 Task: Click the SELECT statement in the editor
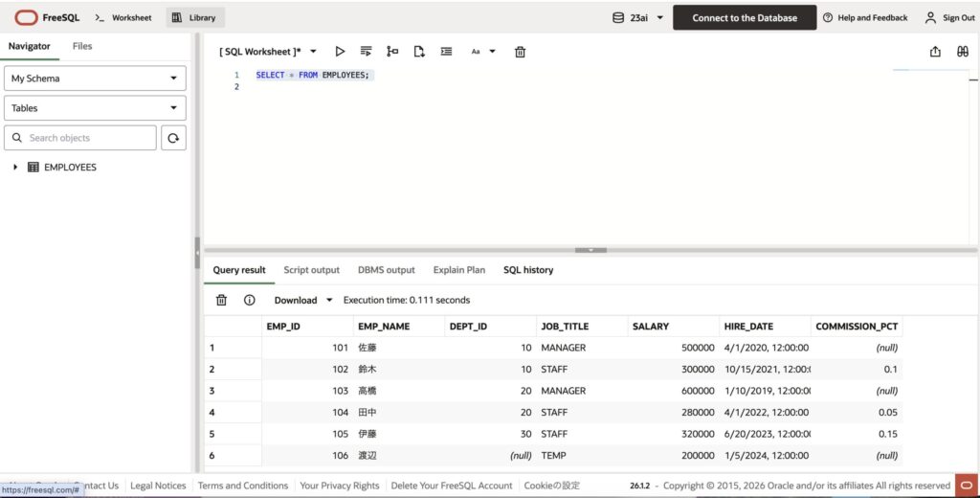point(313,75)
